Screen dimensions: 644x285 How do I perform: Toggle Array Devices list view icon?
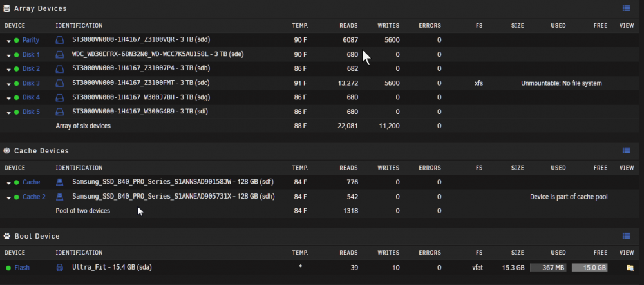pyautogui.click(x=627, y=8)
